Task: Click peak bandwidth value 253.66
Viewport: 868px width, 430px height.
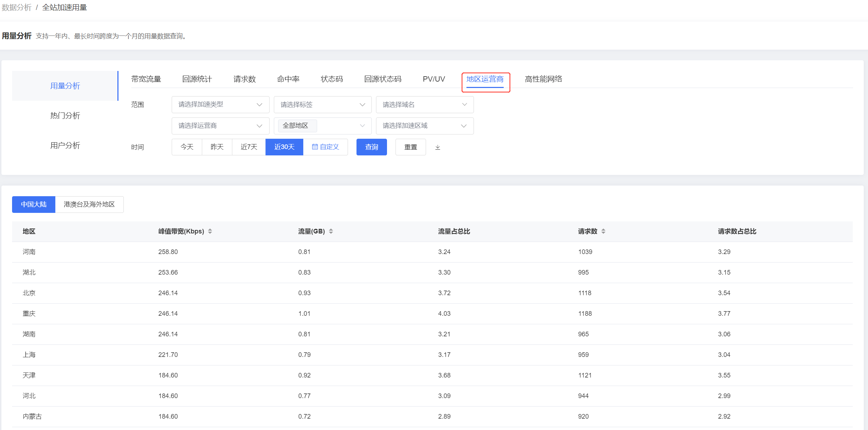Action: tap(168, 272)
